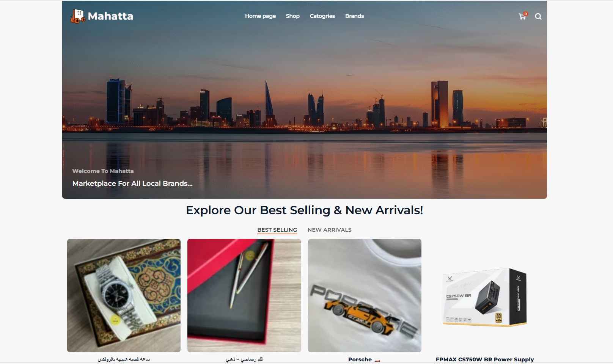Open the golden pen product thumbnail
Screen dimensions: 613x364
tap(244, 295)
